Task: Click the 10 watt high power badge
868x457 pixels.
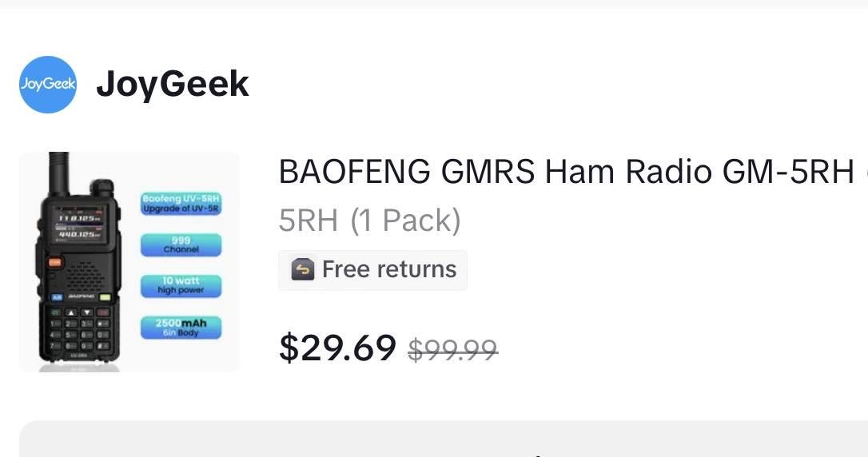Action: click(x=181, y=285)
